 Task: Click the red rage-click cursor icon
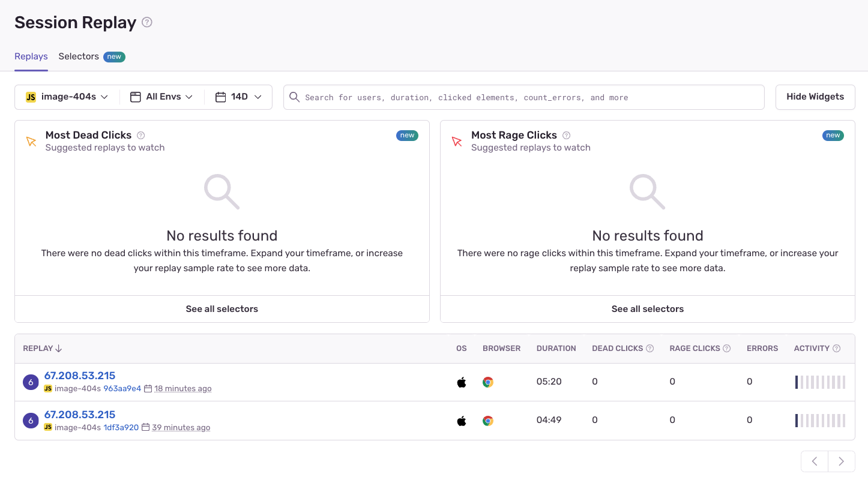(x=457, y=142)
